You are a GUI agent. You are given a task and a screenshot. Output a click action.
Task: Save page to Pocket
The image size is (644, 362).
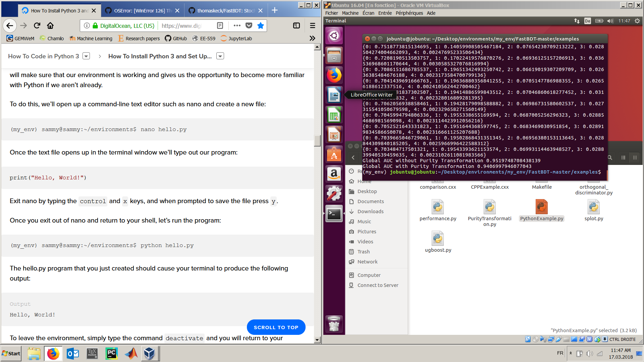click(249, 25)
